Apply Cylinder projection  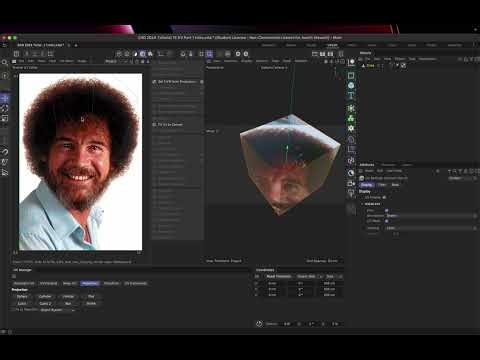coord(45,296)
